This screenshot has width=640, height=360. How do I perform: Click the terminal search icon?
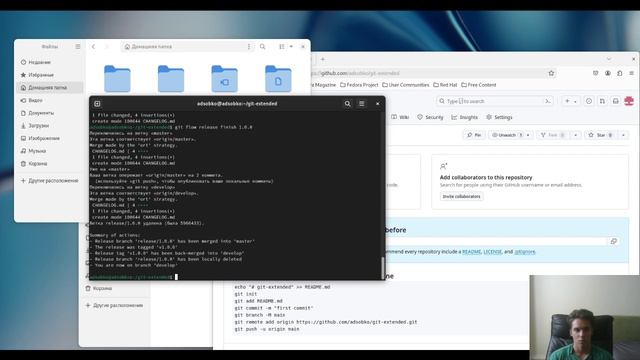point(347,104)
